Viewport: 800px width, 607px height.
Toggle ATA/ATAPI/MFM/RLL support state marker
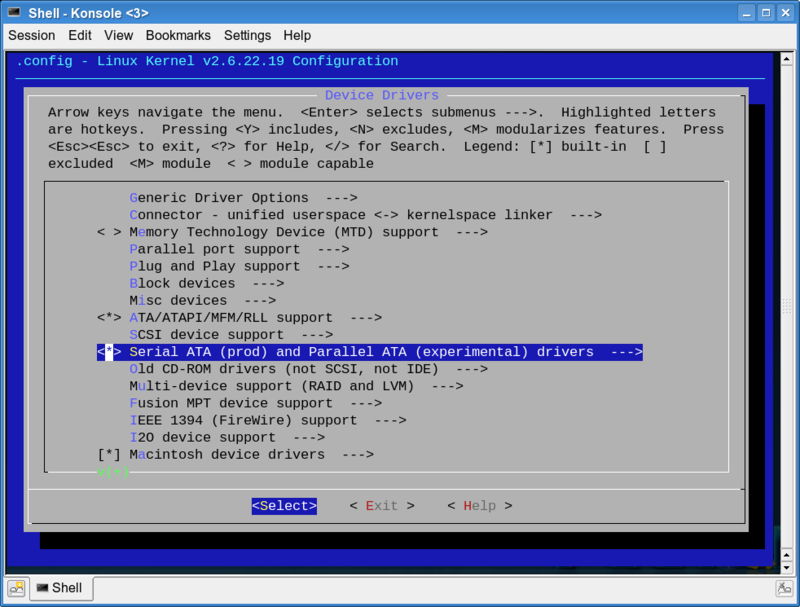pos(109,318)
